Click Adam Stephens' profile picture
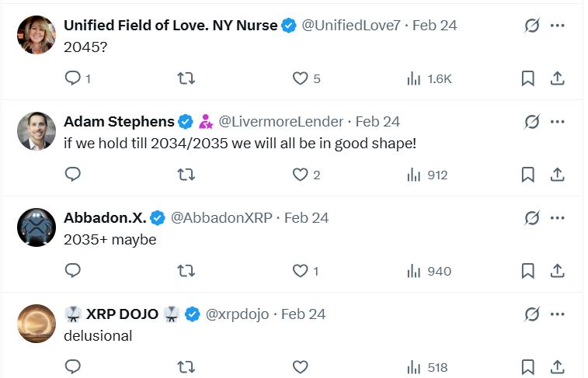588x378 pixels. [x=37, y=131]
